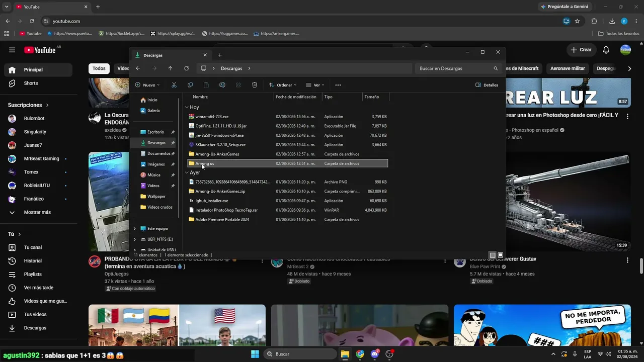Click the Copy icon in File Explorer toolbar
644x362 pixels.
coord(190,85)
